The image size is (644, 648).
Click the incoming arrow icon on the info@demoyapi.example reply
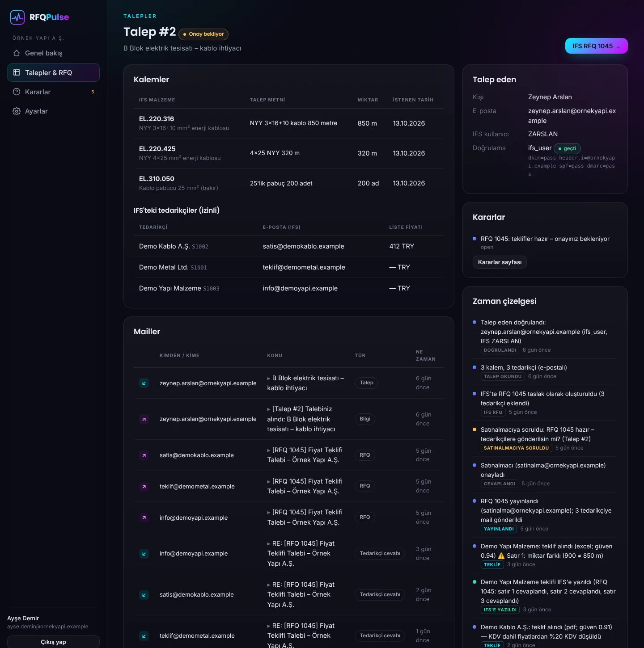click(x=144, y=554)
